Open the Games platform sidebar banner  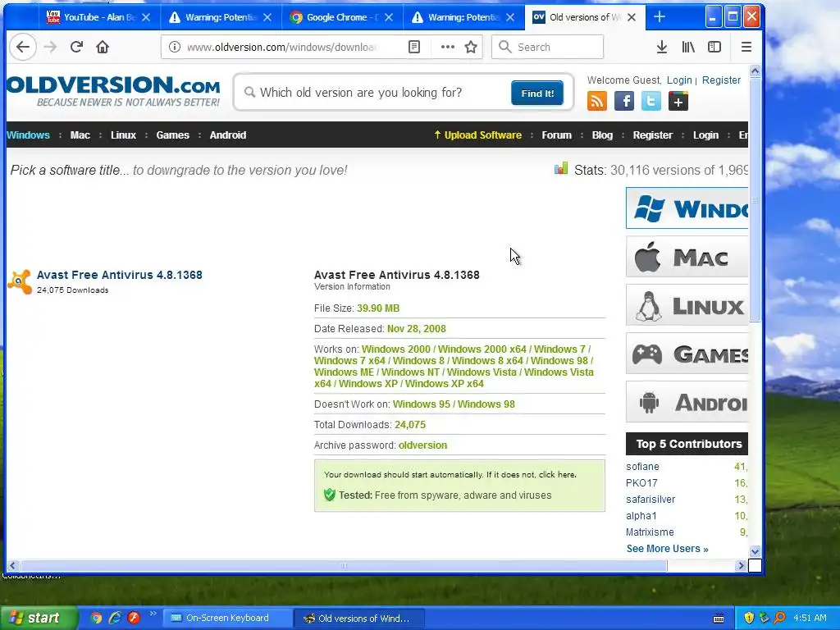click(687, 354)
